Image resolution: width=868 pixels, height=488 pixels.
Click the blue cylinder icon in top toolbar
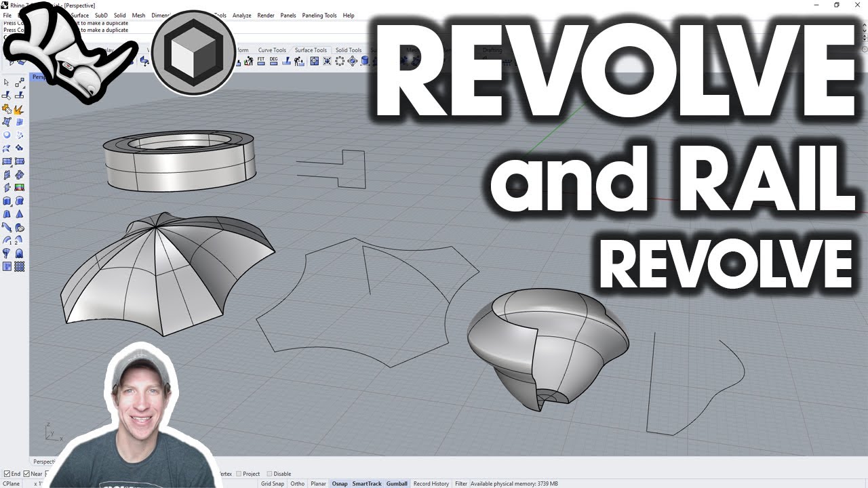365,61
